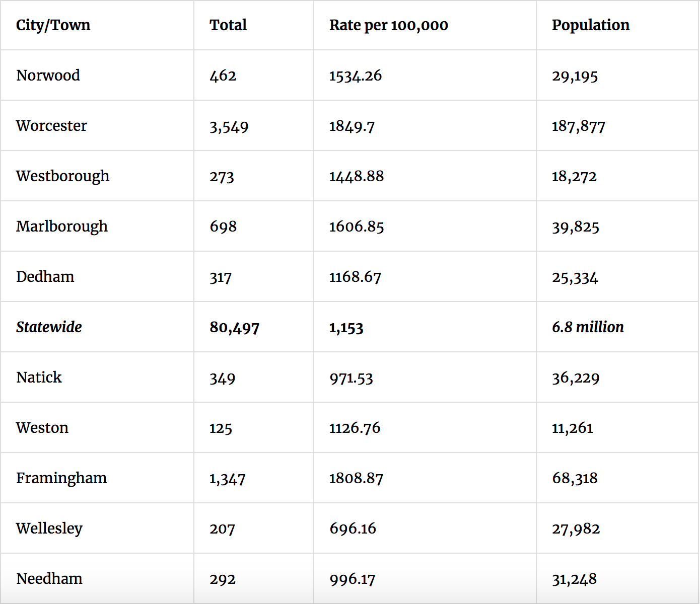
Task: Select the Dedham town cell
Action: click(45, 277)
